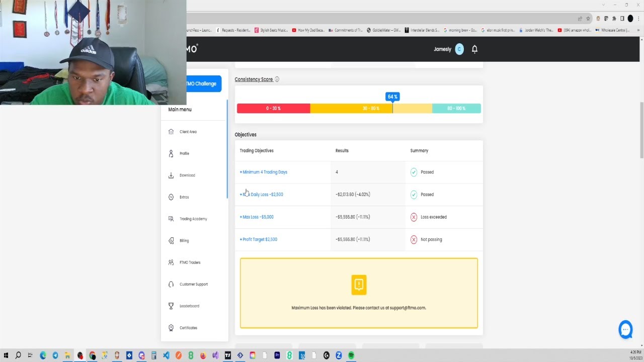
Task: Click the Leaderboard trophy icon
Action: [x=171, y=306]
